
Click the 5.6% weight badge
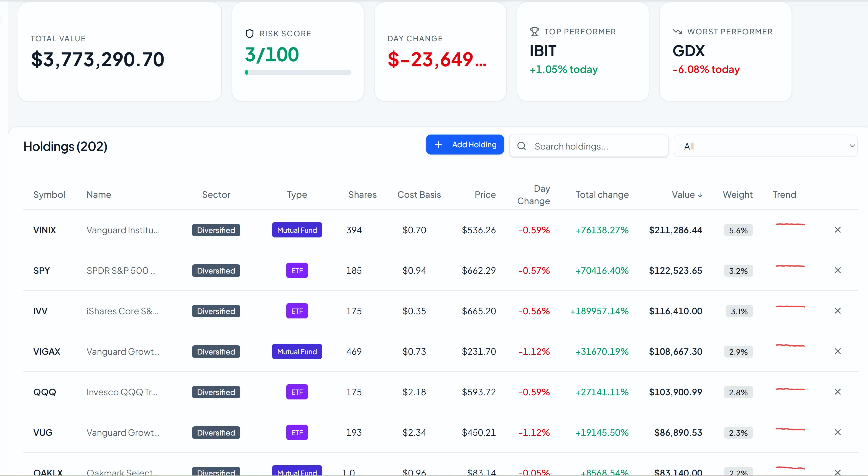[x=738, y=230]
